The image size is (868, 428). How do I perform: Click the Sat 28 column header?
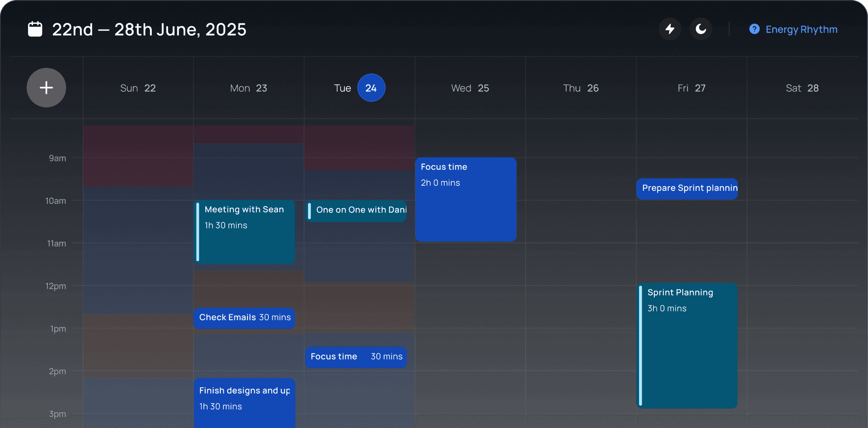[x=802, y=88]
